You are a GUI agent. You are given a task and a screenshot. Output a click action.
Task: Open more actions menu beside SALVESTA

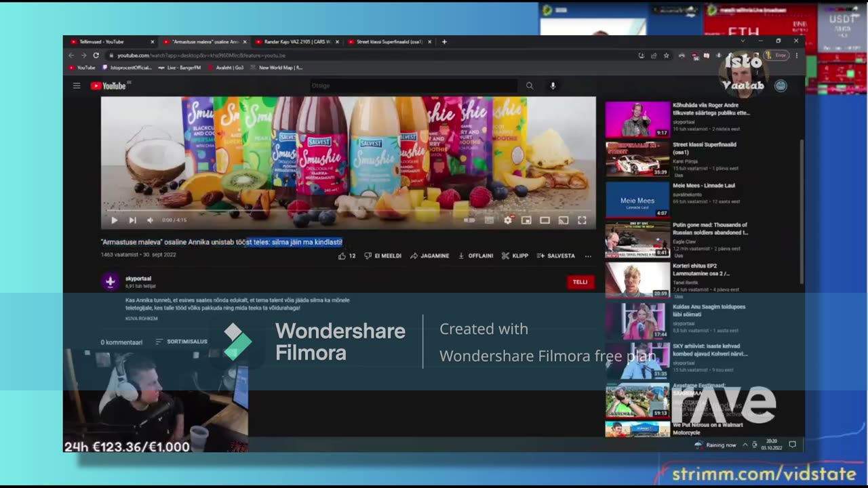tap(588, 256)
